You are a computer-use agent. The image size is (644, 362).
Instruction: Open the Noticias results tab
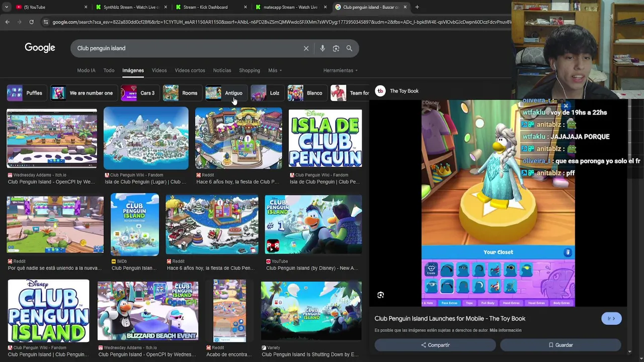click(222, 70)
